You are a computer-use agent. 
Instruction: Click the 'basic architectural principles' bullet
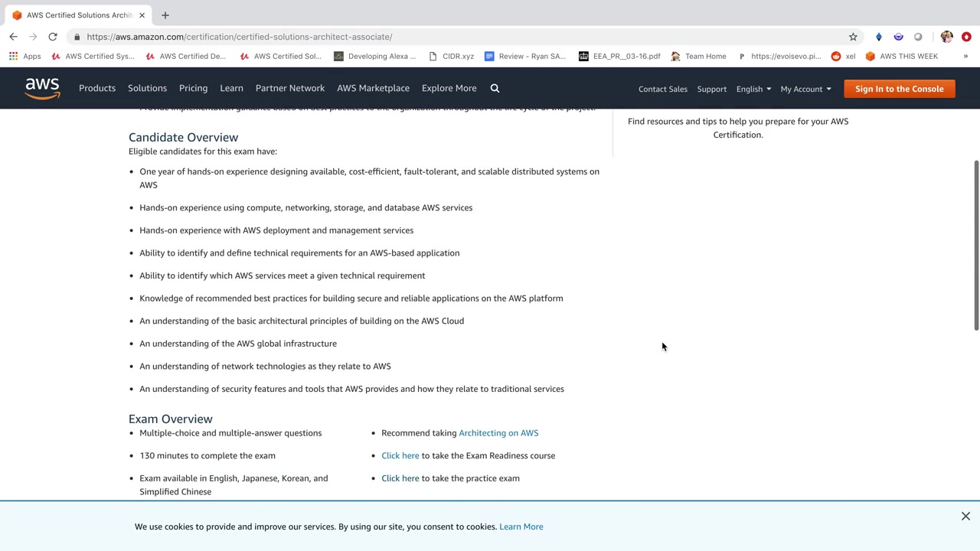[x=302, y=321]
